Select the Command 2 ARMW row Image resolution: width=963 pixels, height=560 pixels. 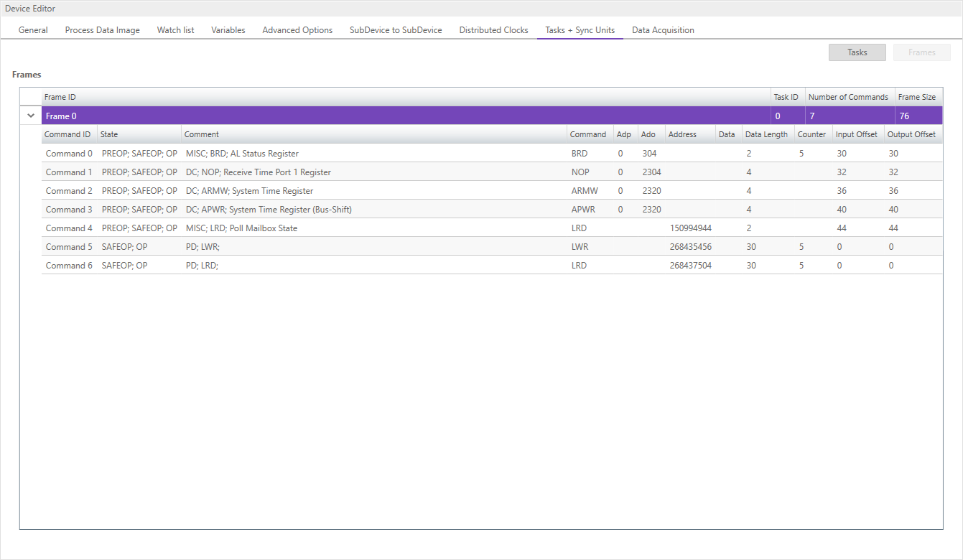coord(302,191)
